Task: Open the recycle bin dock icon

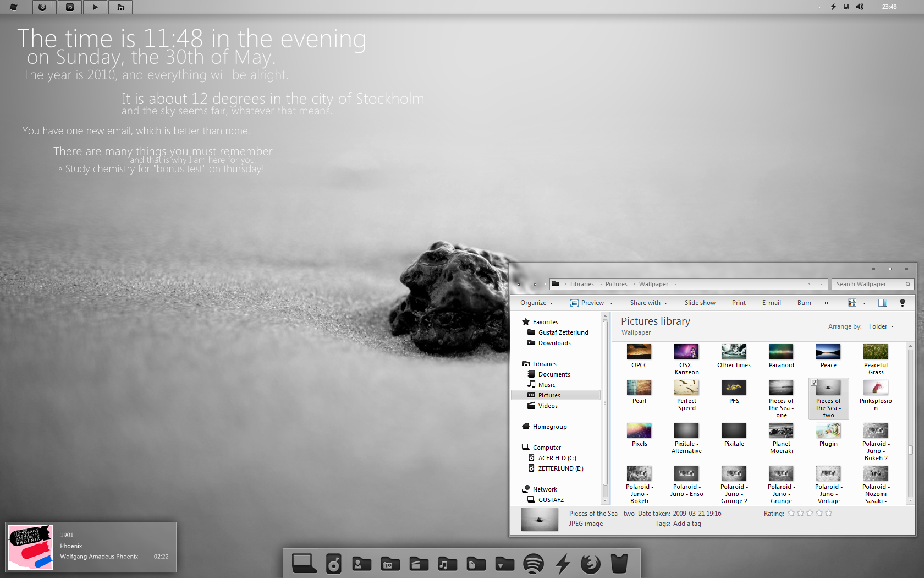Action: point(619,564)
